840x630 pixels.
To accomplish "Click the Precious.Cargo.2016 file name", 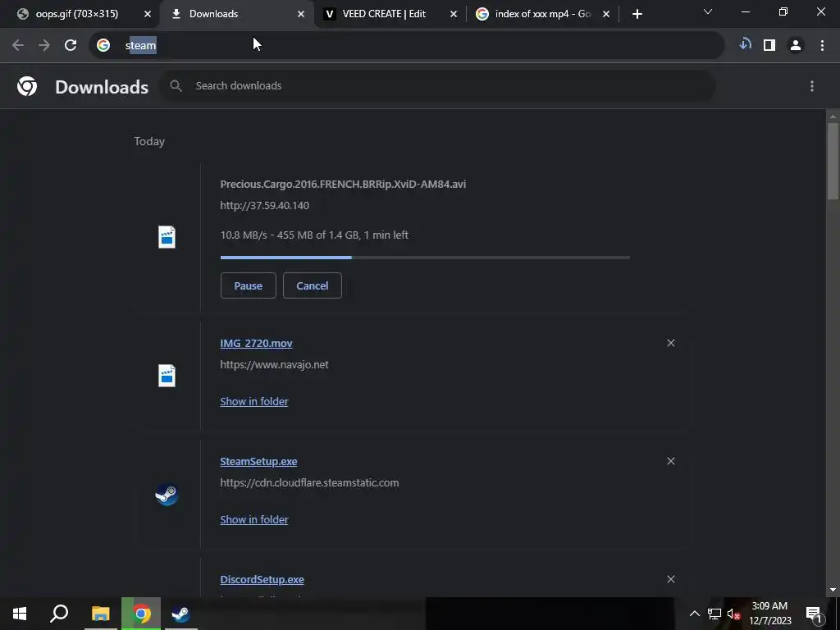I will 343,185.
